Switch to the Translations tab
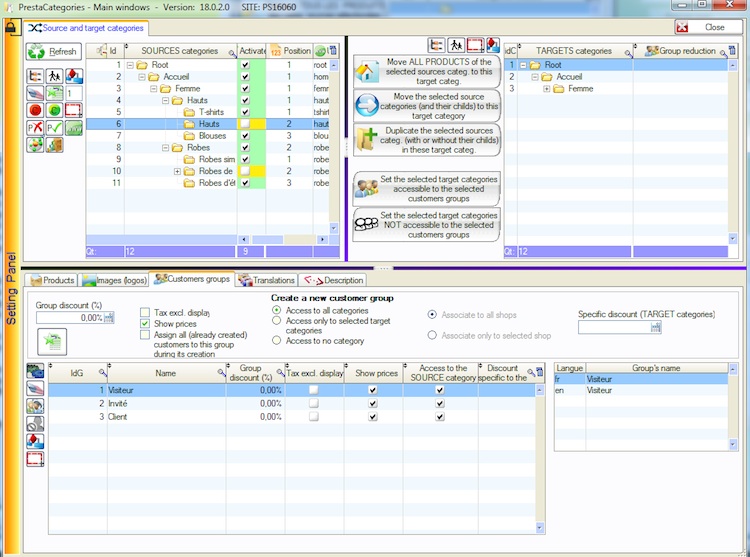The width and height of the screenshot is (750, 557). click(266, 281)
